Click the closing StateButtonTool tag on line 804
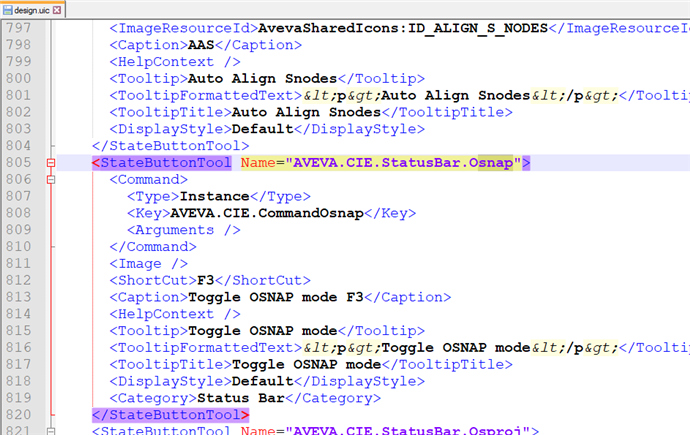690x435 pixels. [x=170, y=146]
